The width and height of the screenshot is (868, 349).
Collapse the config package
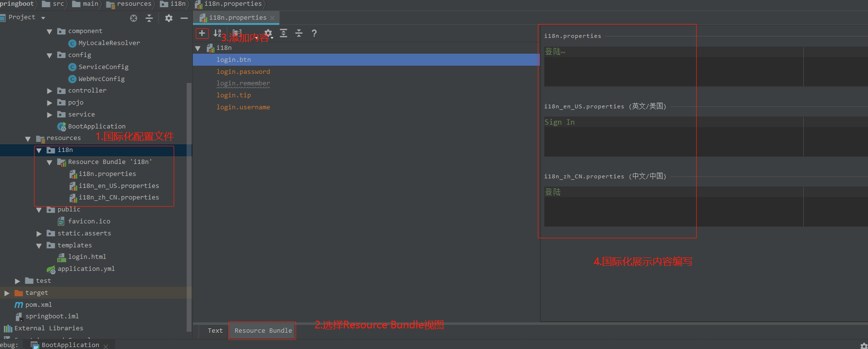49,56
